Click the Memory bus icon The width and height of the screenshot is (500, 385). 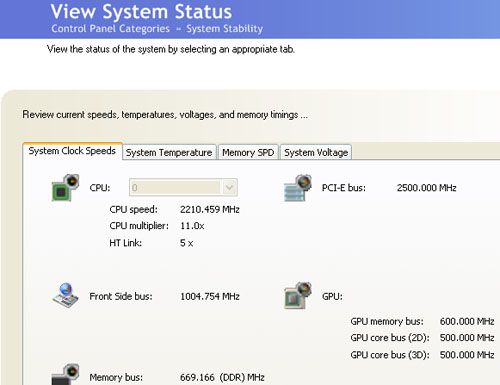65,374
